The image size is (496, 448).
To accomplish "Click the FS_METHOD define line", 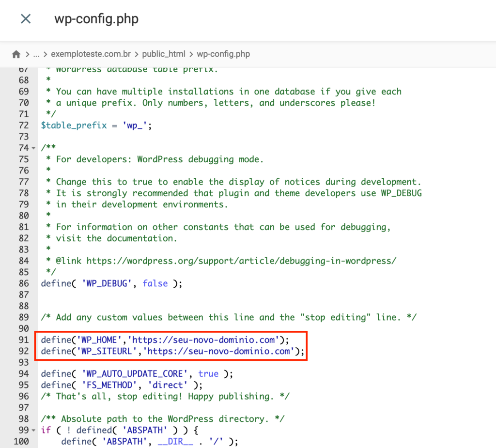I will click(122, 385).
